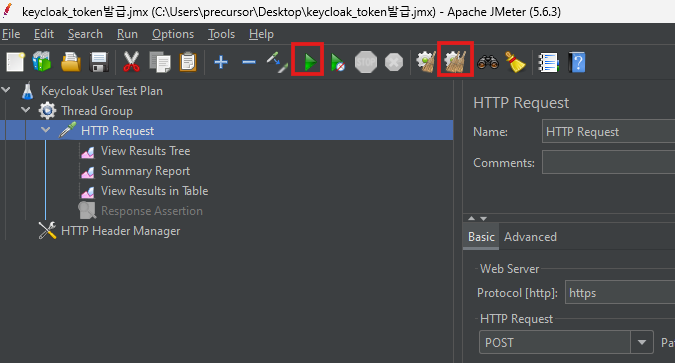Click the HTTP Header Manager tools icon
This screenshot has width=675, height=363.
pyautogui.click(x=47, y=231)
